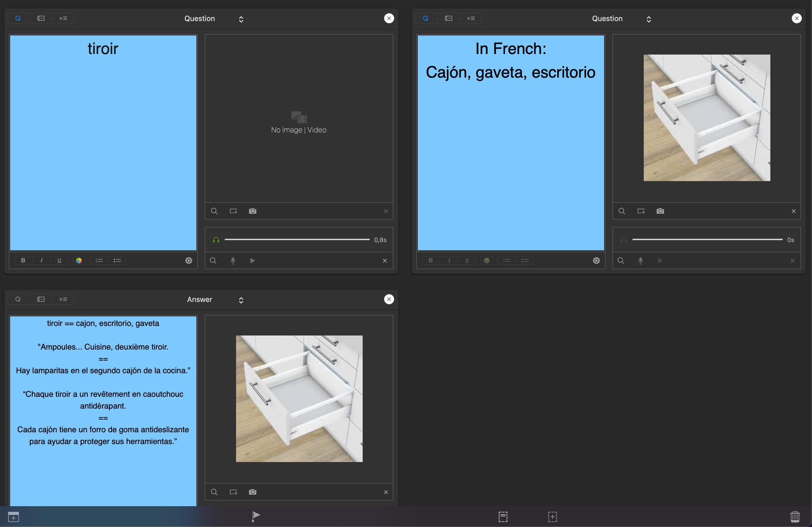The image size is (812, 527).
Task: Play the recorded audio clip
Action: 252,260
